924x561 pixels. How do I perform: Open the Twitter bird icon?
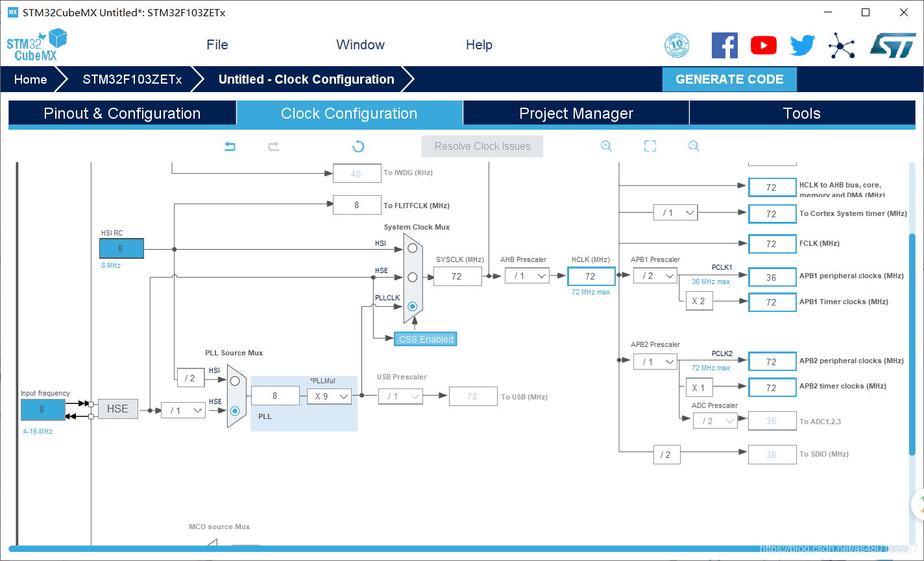(x=802, y=45)
